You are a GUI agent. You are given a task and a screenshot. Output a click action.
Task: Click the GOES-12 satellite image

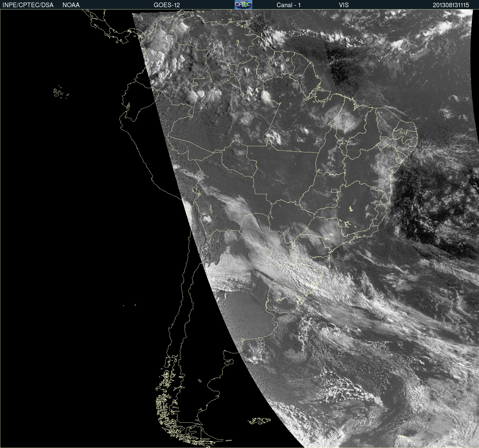pyautogui.click(x=239, y=229)
